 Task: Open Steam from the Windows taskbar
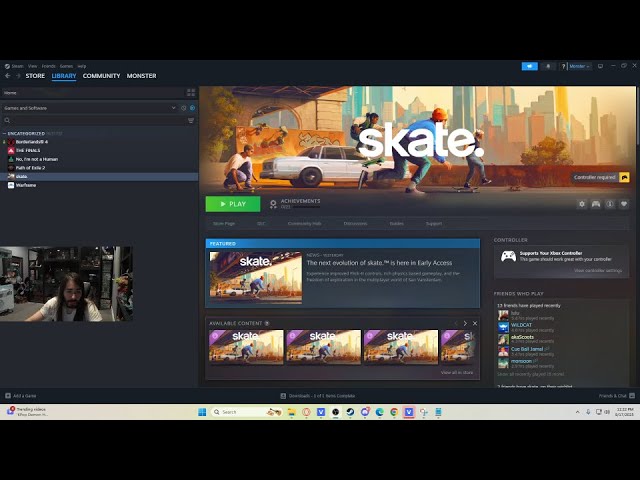(350, 412)
